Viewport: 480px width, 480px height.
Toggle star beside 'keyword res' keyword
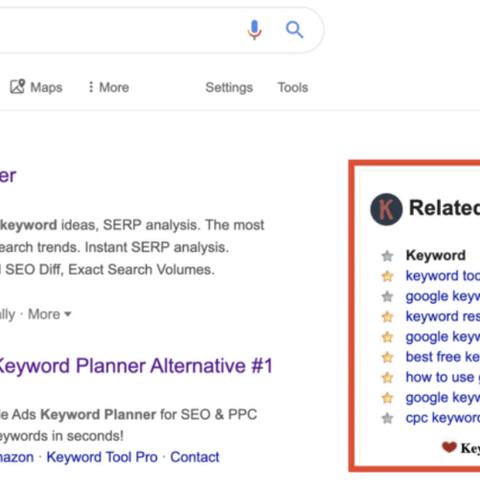click(387, 317)
